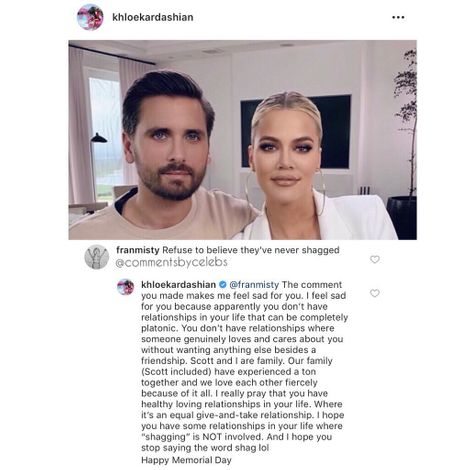Image resolution: width=470 pixels, height=470 pixels.
Task: Like franmisty's comment with the heart
Action: click(375, 259)
